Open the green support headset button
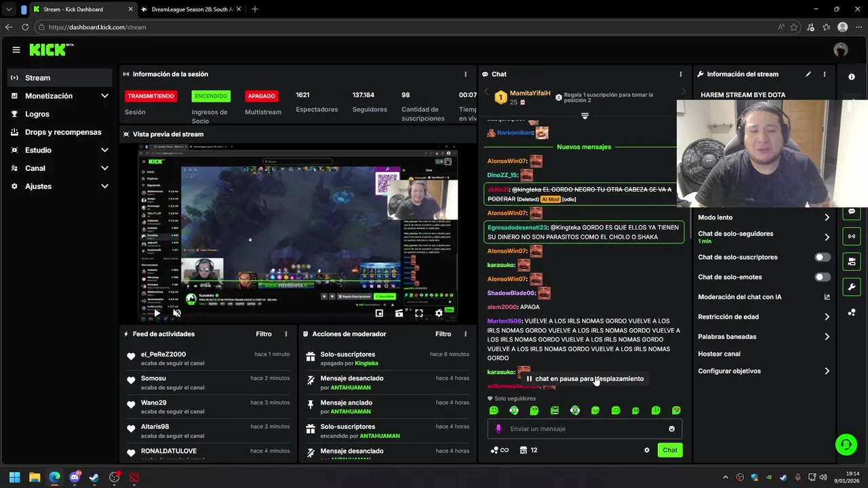The image size is (868, 488). pos(846,445)
